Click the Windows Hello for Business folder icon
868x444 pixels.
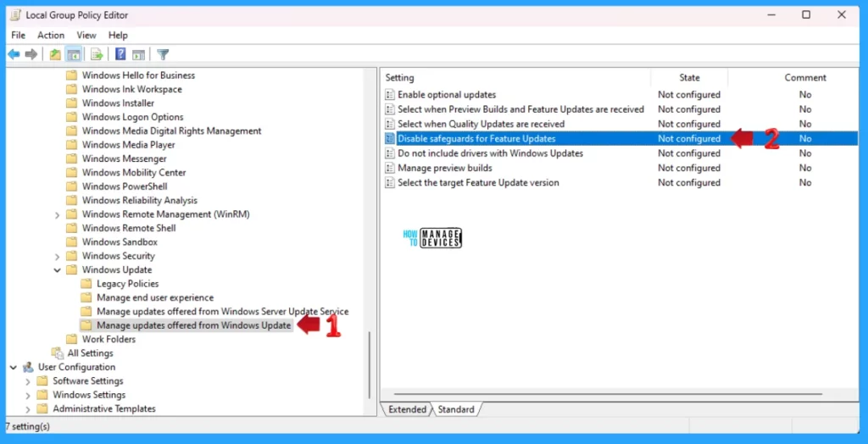[71, 75]
